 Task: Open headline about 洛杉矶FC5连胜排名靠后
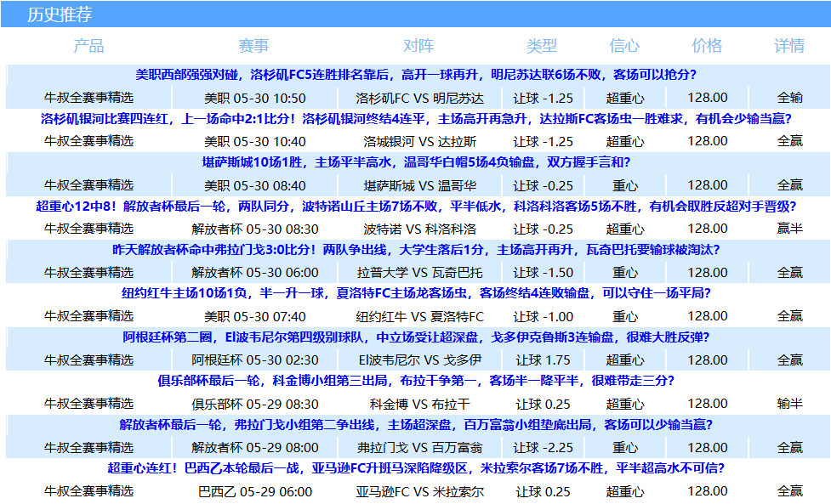pyautogui.click(x=416, y=75)
